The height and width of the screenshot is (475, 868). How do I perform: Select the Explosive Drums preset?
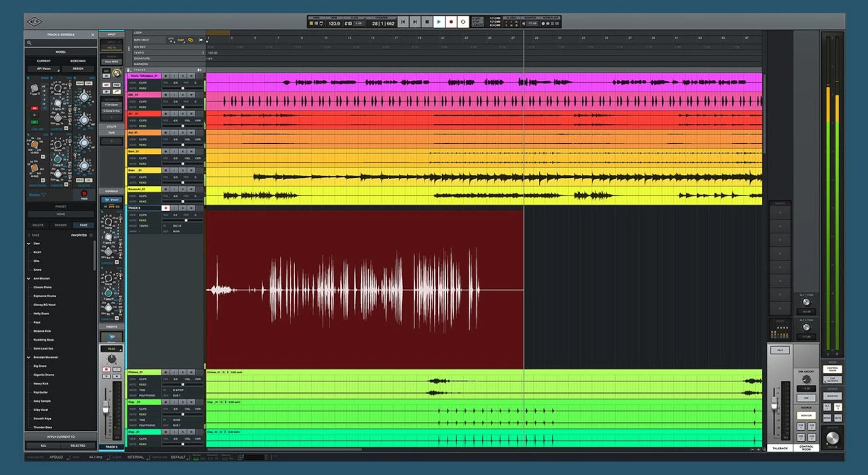click(x=45, y=296)
